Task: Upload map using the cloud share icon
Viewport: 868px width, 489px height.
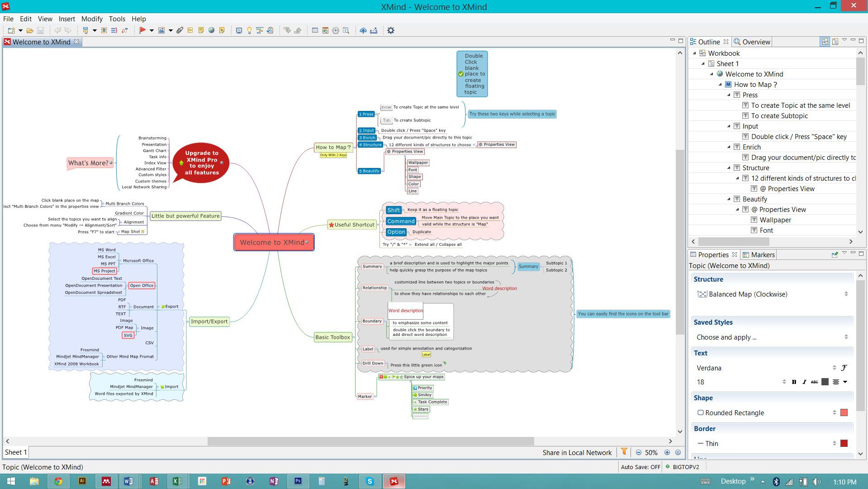Action: 362,30
